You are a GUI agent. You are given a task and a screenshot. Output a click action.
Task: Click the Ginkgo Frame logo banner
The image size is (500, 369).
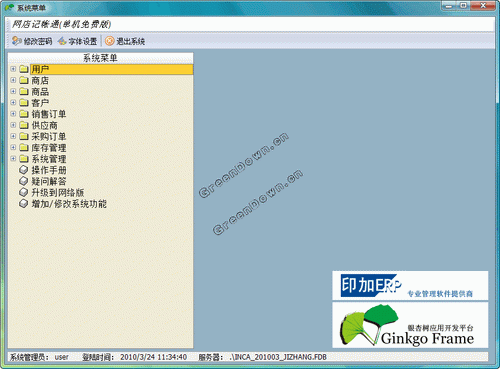point(410,325)
